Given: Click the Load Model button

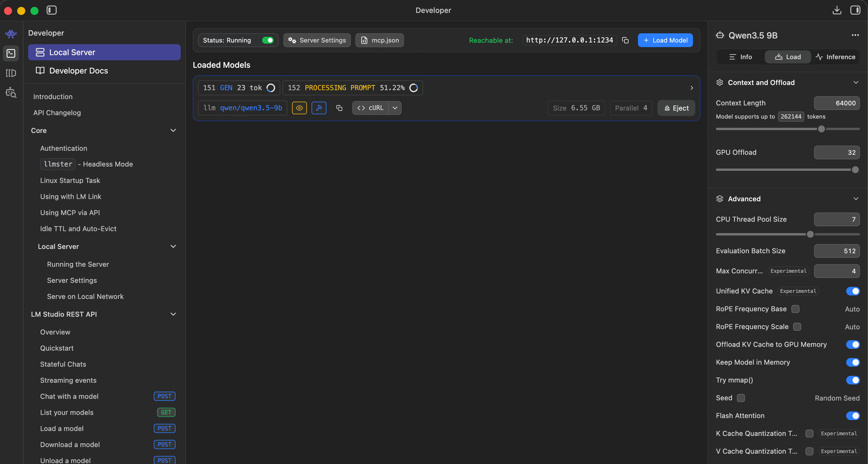Looking at the screenshot, I should (665, 40).
